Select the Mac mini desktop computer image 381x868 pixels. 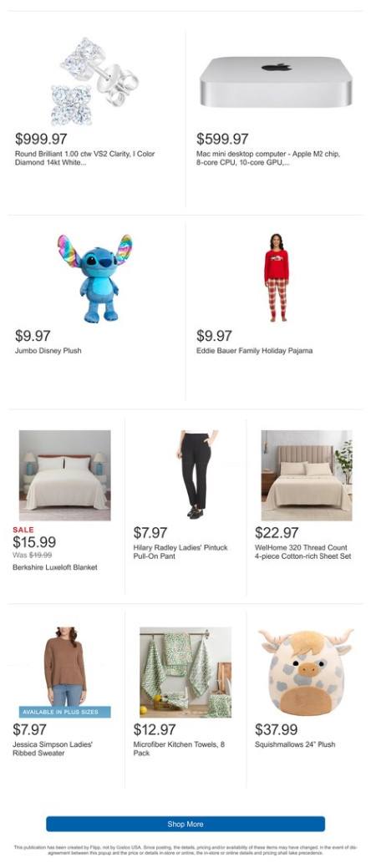[x=276, y=81]
